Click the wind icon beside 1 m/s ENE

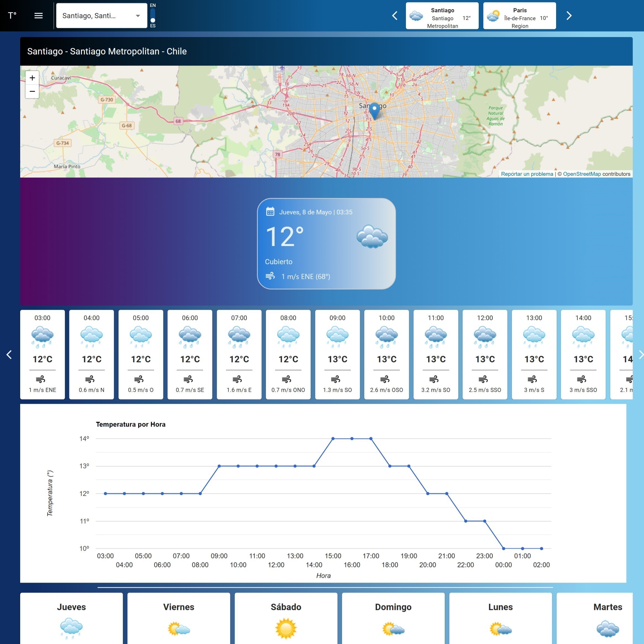pos(270,276)
